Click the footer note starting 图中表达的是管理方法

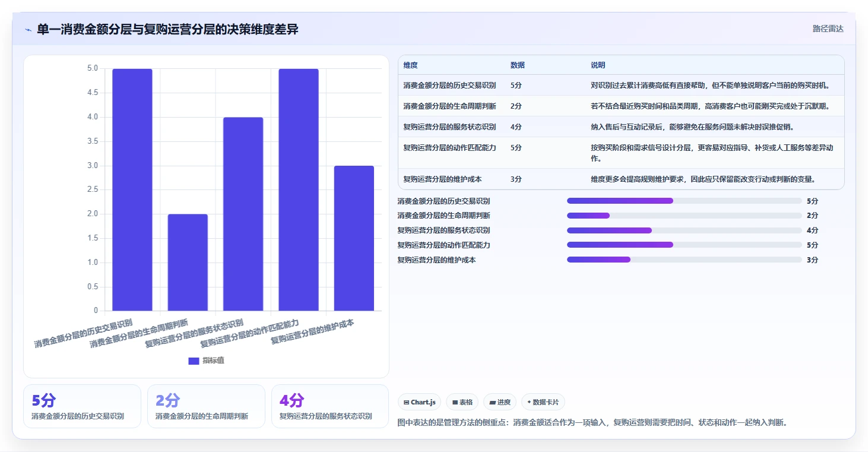[593, 423]
